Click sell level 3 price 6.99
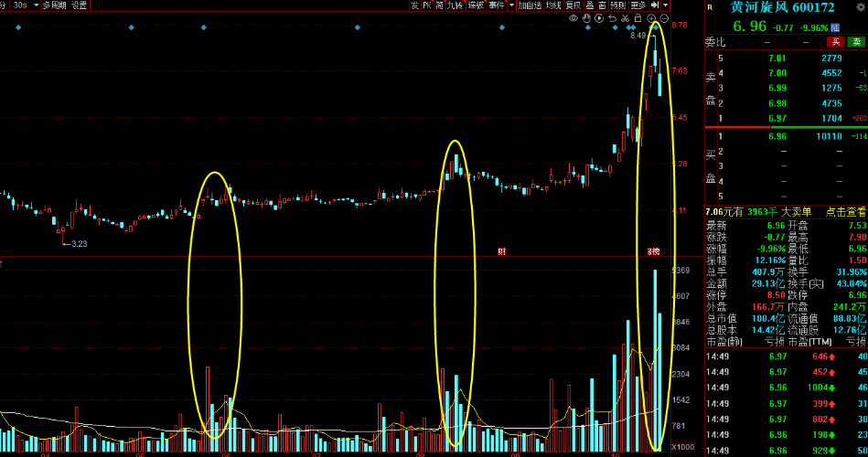The image size is (868, 457). 777,88
